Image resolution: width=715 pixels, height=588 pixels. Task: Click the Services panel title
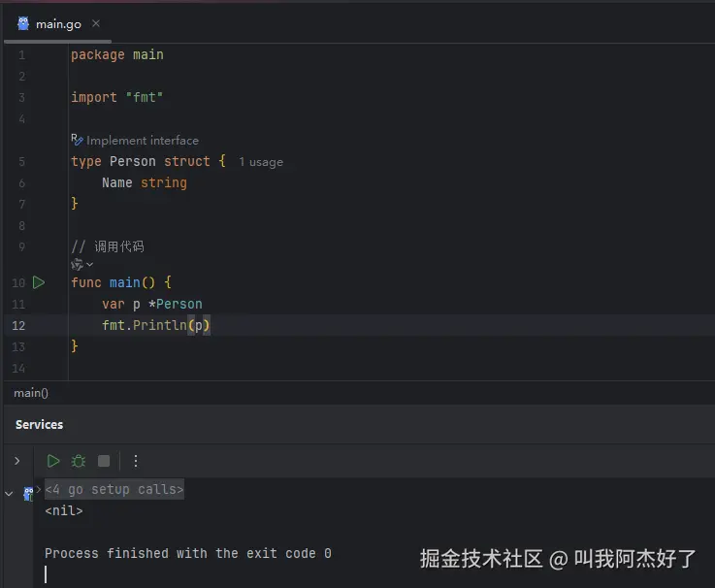[39, 425]
